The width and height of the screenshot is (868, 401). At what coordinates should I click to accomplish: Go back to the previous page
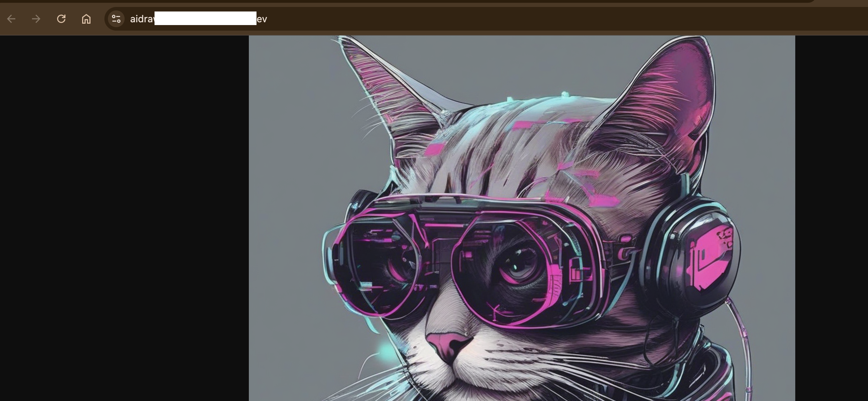pos(11,19)
